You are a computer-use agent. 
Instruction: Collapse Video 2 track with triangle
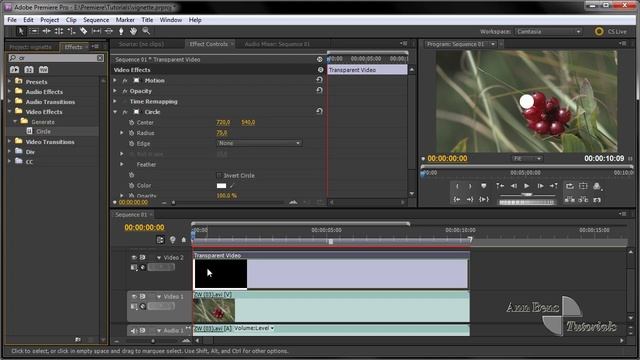click(159, 258)
